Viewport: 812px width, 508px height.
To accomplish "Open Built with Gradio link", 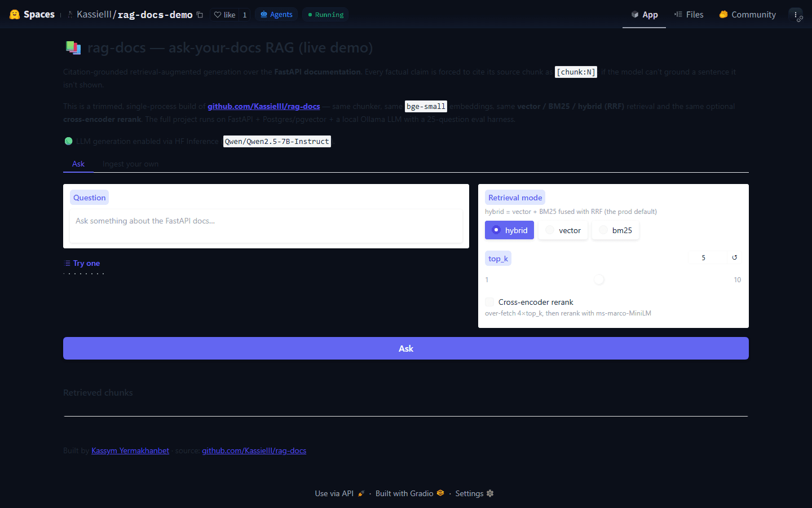I will coord(410,493).
